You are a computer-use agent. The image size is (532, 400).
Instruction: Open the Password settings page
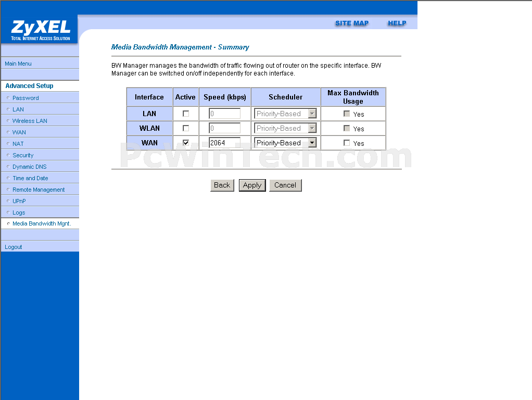(26, 98)
